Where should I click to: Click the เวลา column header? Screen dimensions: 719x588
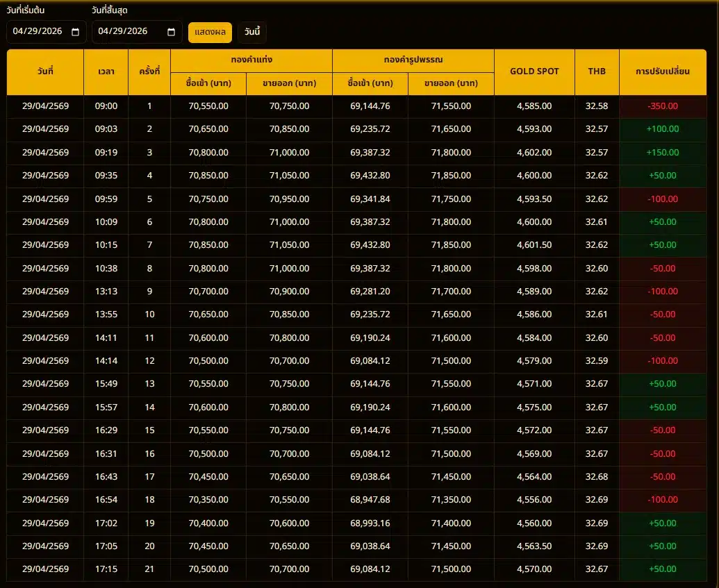106,72
